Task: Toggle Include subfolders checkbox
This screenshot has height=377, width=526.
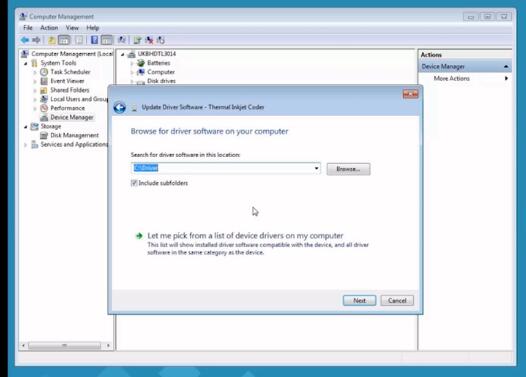Action: [x=134, y=183]
